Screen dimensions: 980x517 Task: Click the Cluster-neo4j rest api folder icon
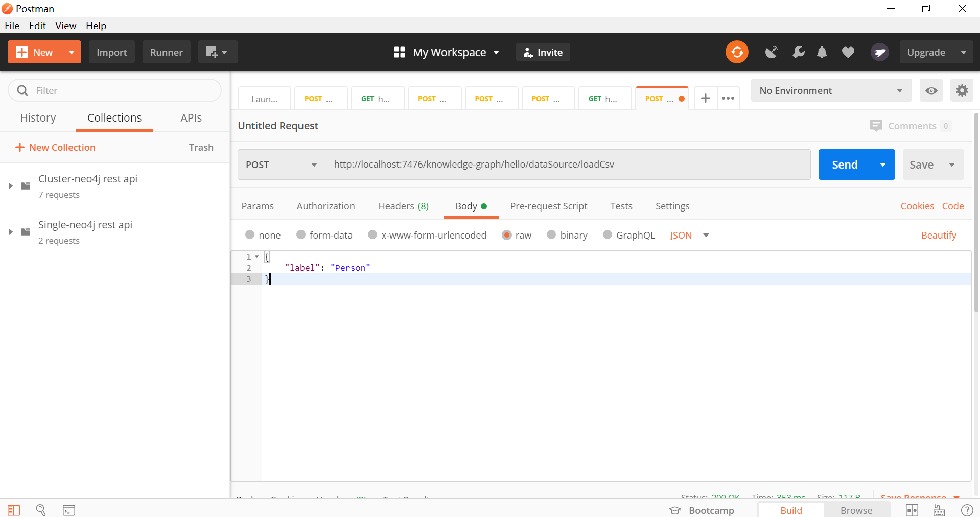(26, 186)
